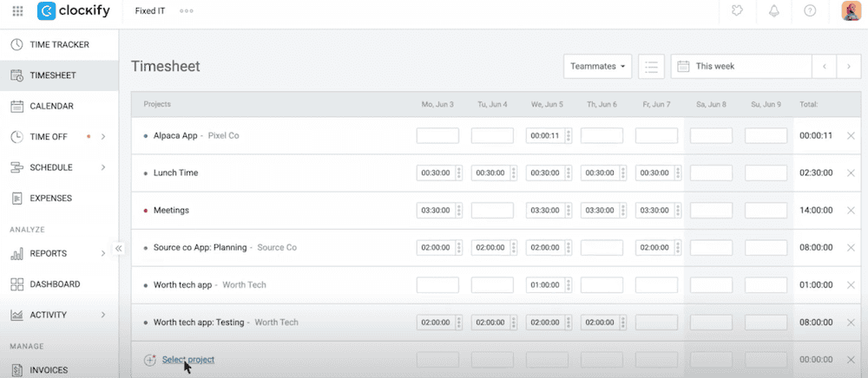Expand the Reports submenu

pos(103,254)
